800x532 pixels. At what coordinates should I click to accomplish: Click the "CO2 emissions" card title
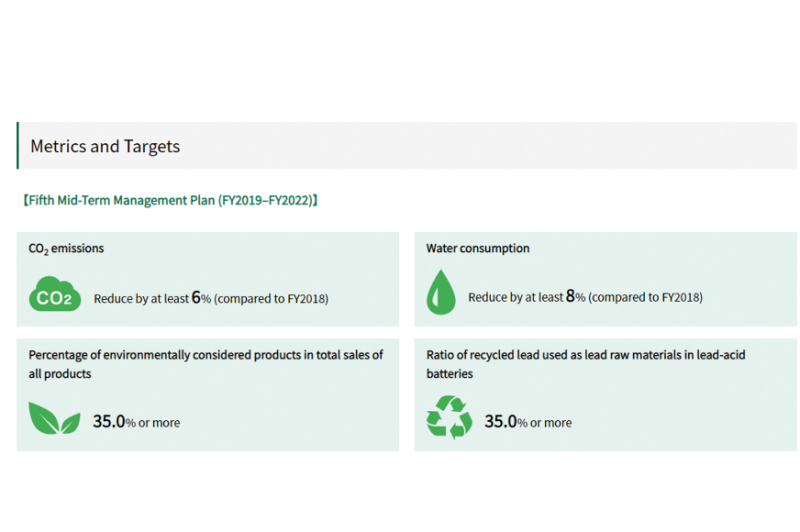click(x=66, y=248)
